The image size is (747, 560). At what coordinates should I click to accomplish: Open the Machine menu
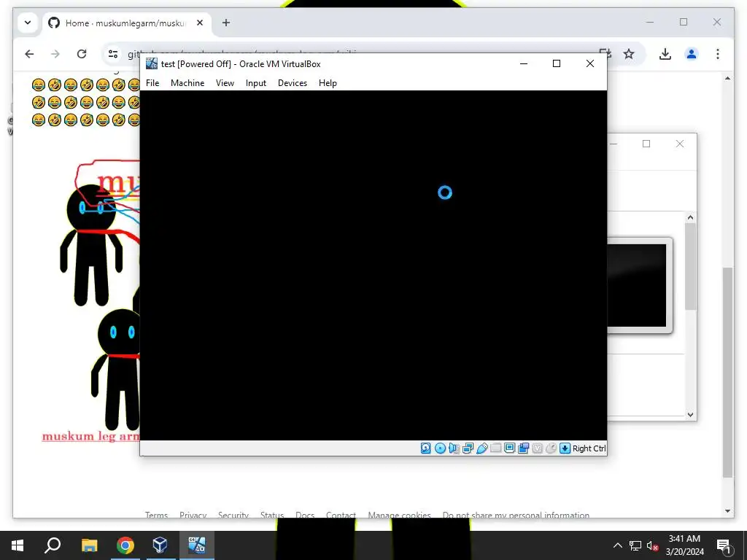[x=187, y=83]
